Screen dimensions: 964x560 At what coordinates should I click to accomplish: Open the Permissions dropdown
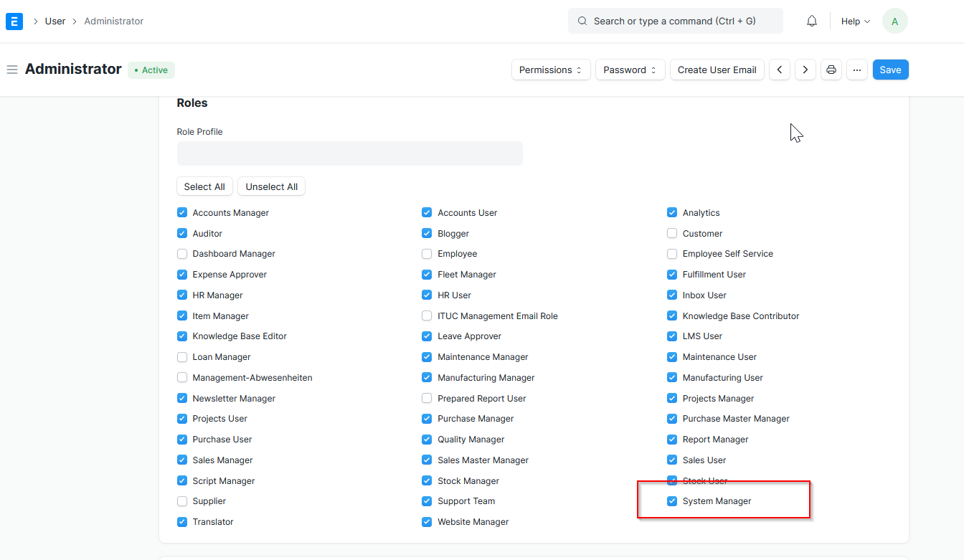pos(551,70)
